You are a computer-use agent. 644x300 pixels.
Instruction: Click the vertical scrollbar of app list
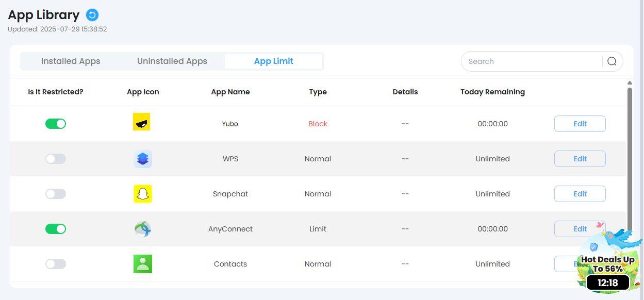click(x=630, y=155)
